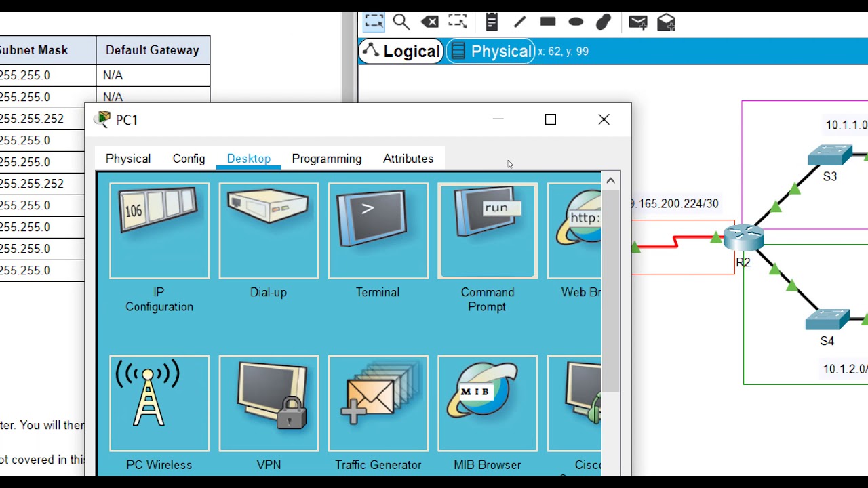The image size is (868, 488).
Task: Click switch S3 in the topology
Action: 830,155
